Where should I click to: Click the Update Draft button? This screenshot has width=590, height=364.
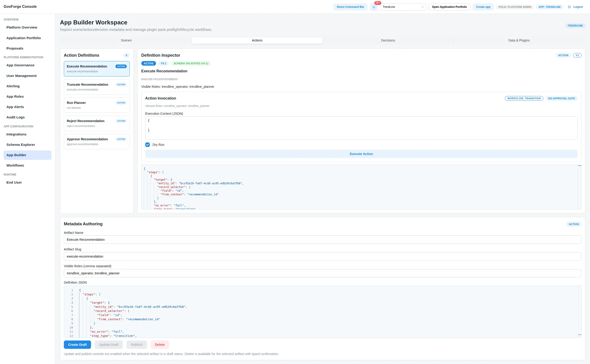point(109,345)
